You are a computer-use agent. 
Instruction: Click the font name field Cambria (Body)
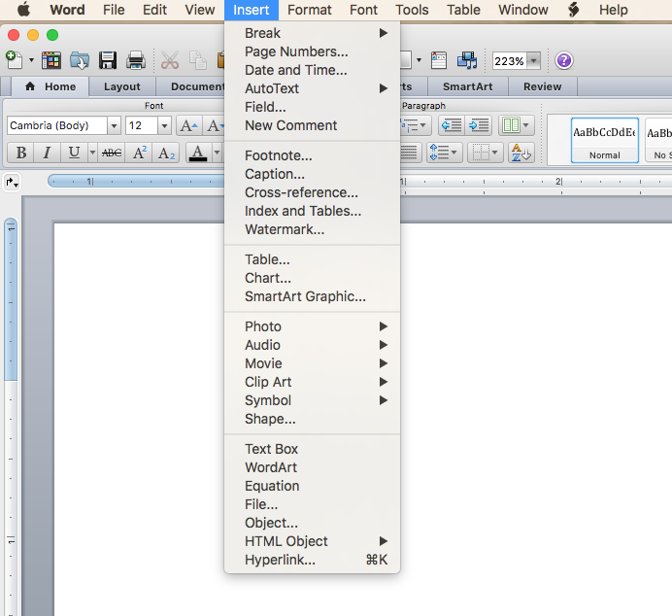point(57,125)
